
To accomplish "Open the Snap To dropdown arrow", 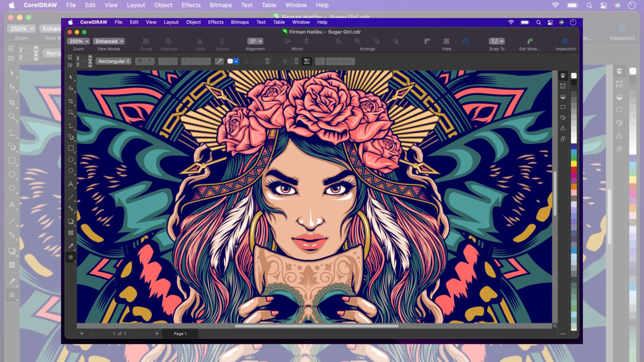I will (x=502, y=41).
